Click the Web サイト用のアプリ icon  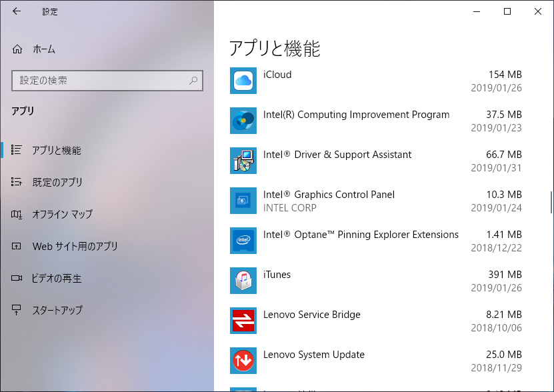pyautogui.click(x=16, y=246)
